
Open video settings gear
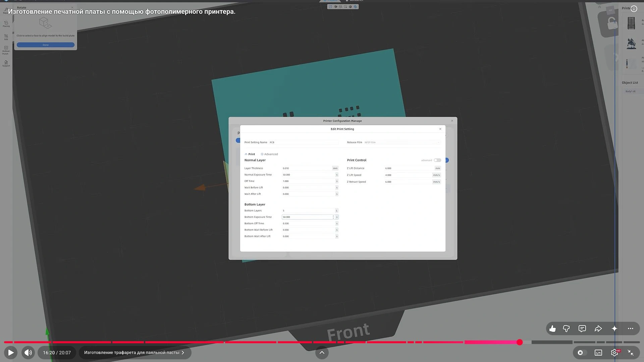[614, 353]
